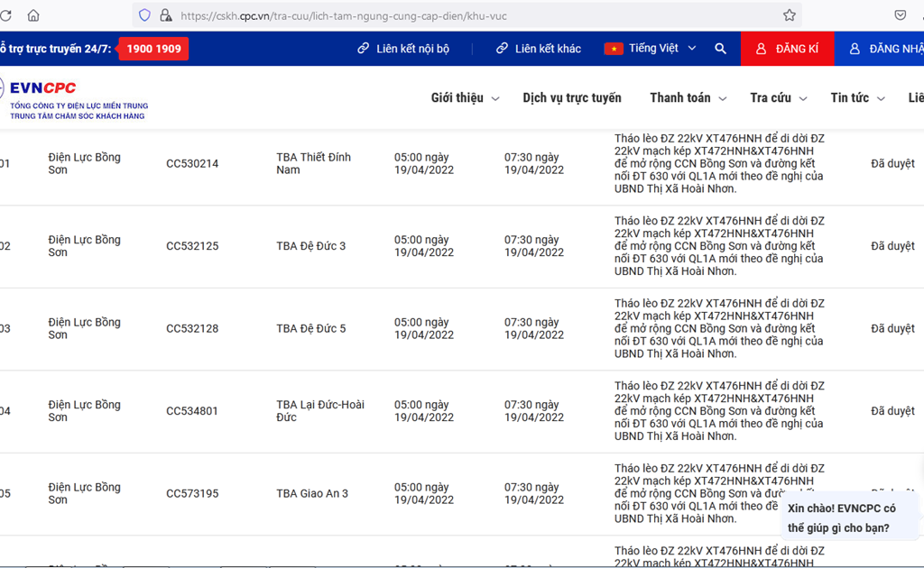924x568 pixels.
Task: Open the Liên kết nội bộ link
Action: pyautogui.click(x=403, y=49)
